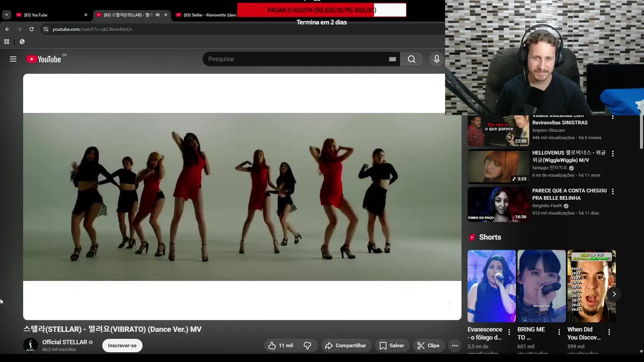Image resolution: width=644 pixels, height=362 pixels.
Task: Click the PAGAR O AGIOTA progress bar
Action: click(x=321, y=10)
